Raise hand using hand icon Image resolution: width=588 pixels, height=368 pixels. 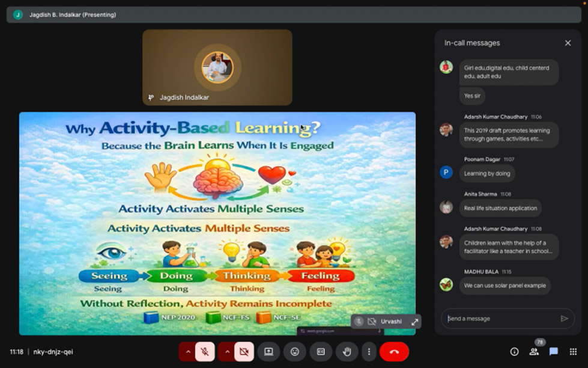point(347,352)
